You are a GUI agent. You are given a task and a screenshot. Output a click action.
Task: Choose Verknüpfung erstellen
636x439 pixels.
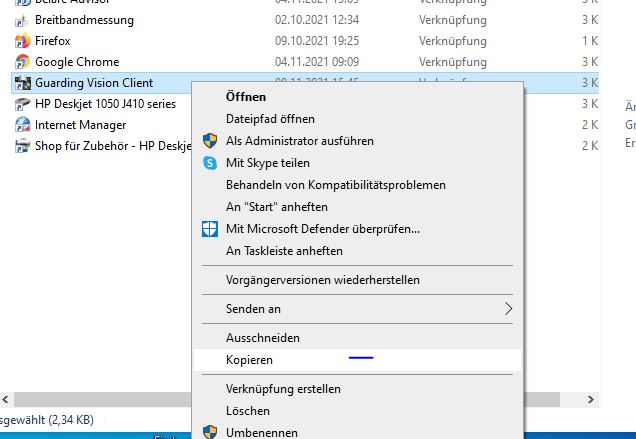357,389
